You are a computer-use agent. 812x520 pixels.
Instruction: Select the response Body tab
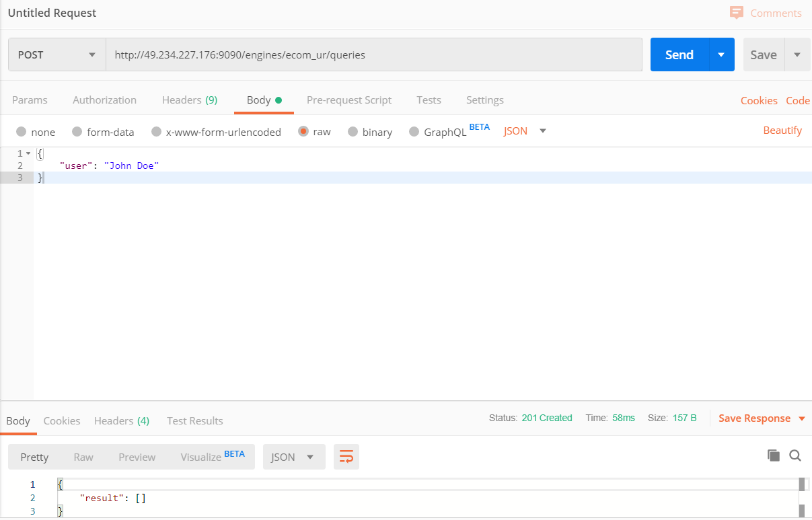(18, 420)
